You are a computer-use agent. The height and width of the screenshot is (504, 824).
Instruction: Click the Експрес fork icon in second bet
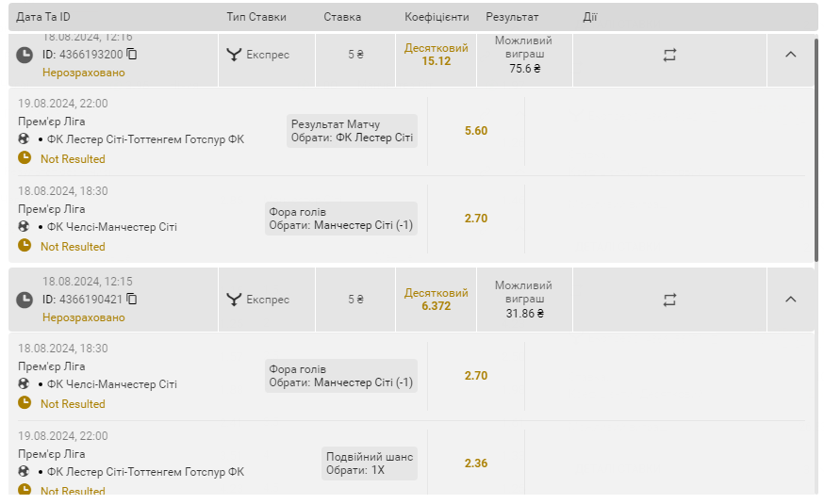234,300
